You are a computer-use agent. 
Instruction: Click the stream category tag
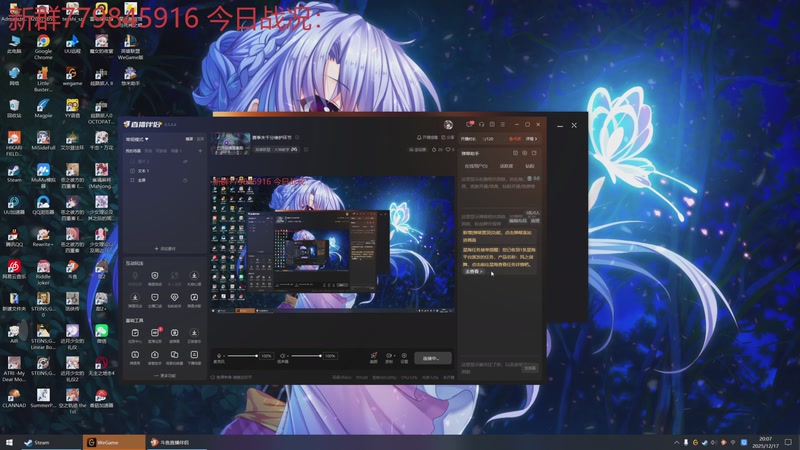coord(276,149)
